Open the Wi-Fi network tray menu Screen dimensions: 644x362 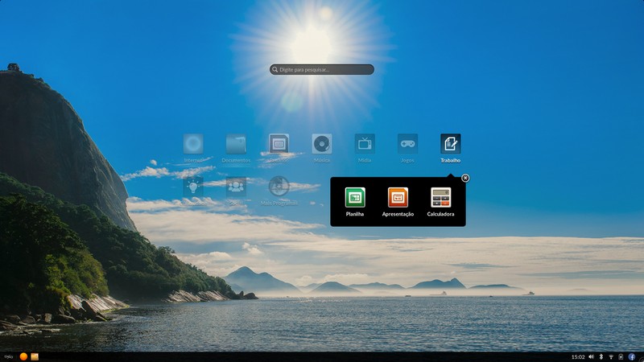pyautogui.click(x=611, y=356)
